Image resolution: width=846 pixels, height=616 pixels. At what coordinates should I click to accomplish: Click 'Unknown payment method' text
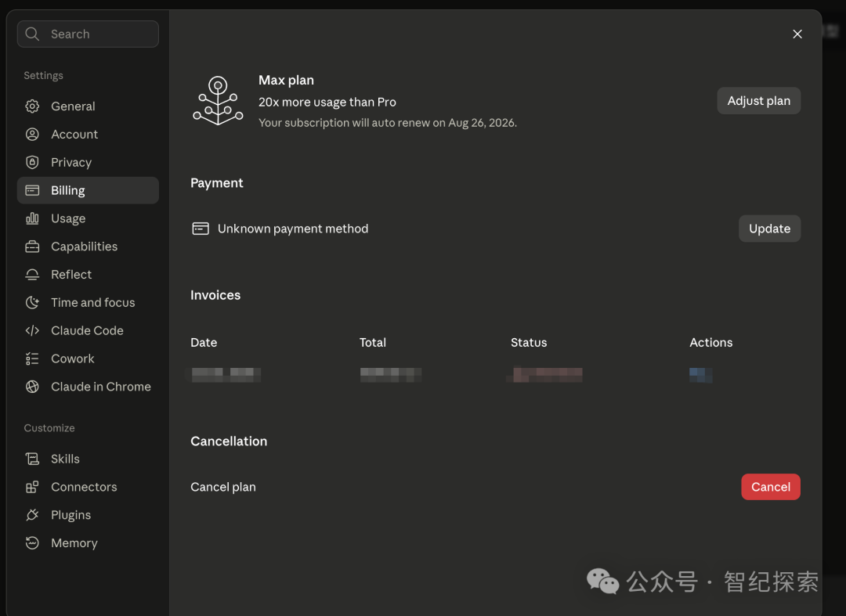(293, 229)
